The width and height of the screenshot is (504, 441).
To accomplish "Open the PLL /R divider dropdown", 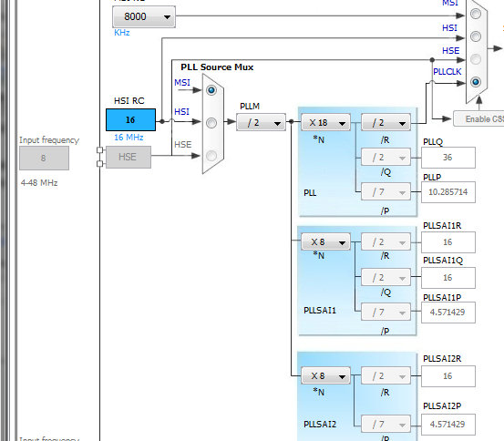I will pyautogui.click(x=386, y=122).
